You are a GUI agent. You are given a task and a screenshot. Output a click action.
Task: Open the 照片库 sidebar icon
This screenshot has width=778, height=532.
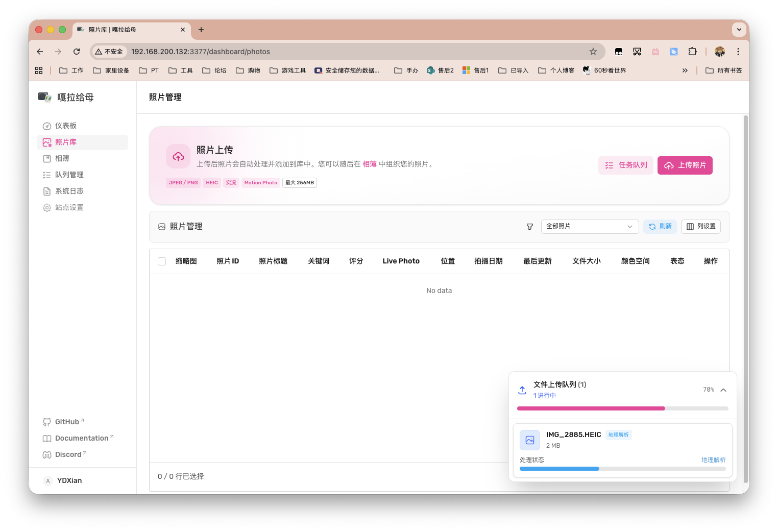(46, 142)
